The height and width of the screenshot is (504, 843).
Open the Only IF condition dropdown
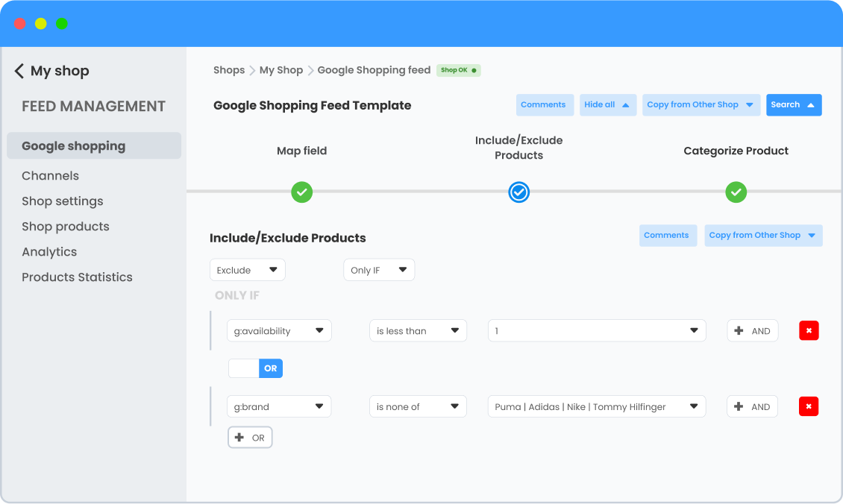378,270
